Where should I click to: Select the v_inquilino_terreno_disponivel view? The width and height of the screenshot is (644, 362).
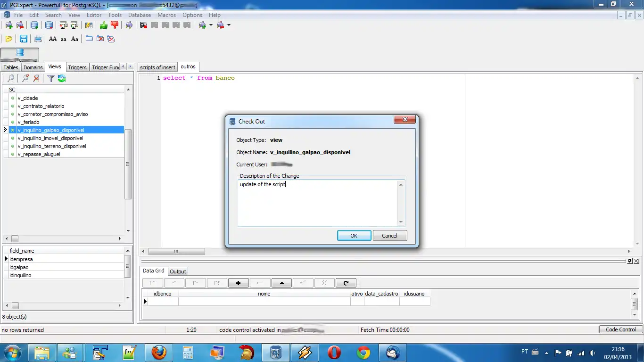(52, 146)
